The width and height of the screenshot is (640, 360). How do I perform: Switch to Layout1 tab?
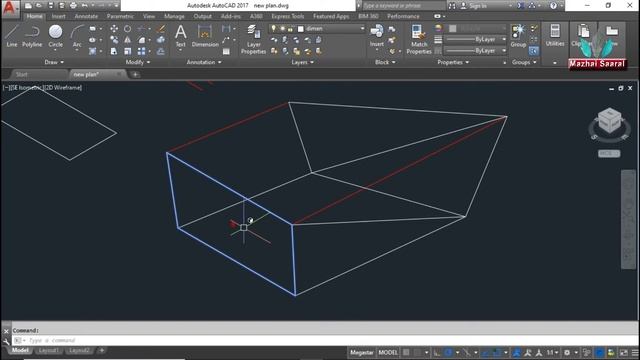pos(49,351)
